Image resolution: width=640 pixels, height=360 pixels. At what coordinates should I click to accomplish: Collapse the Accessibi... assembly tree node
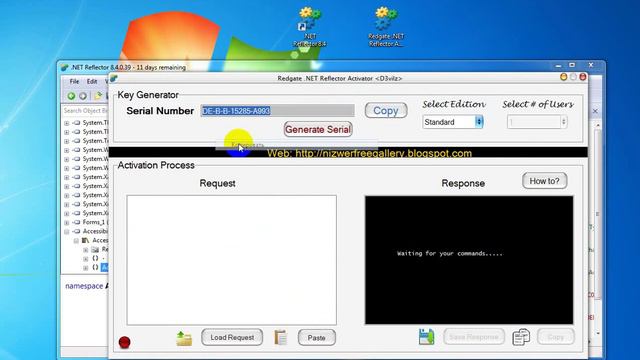(x=67, y=231)
